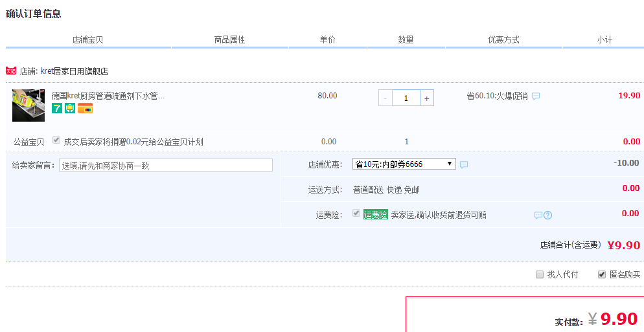Click the 确认订单信息 heading
The height and width of the screenshot is (332, 644).
coord(33,14)
